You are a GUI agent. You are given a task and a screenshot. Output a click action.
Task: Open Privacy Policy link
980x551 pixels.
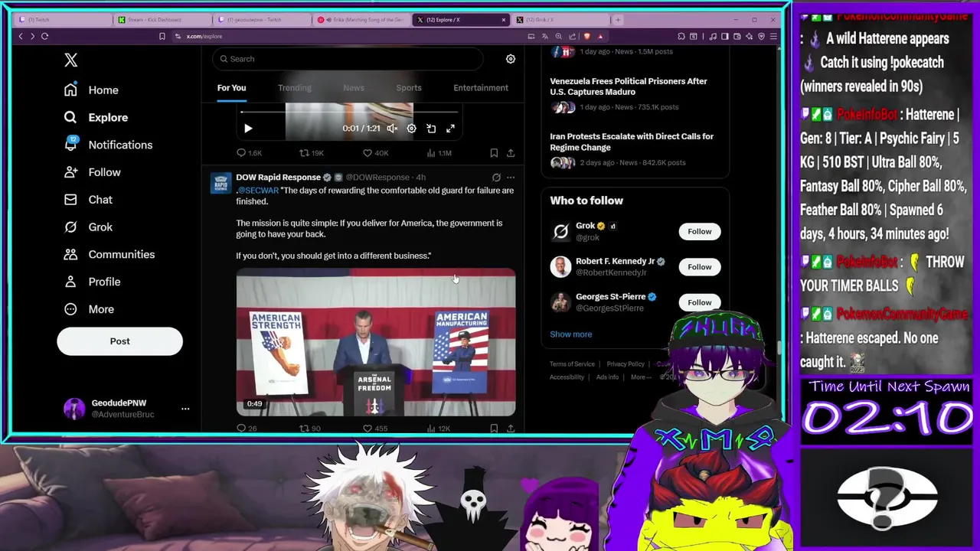pos(626,364)
